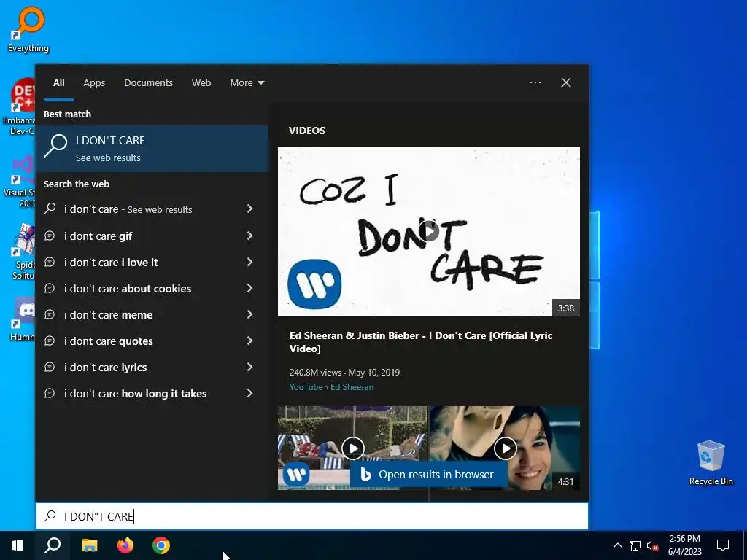Viewport: 747px width, 560px height.
Task: Expand arrow beside 'i don't care how long it takes'
Action: [x=249, y=393]
